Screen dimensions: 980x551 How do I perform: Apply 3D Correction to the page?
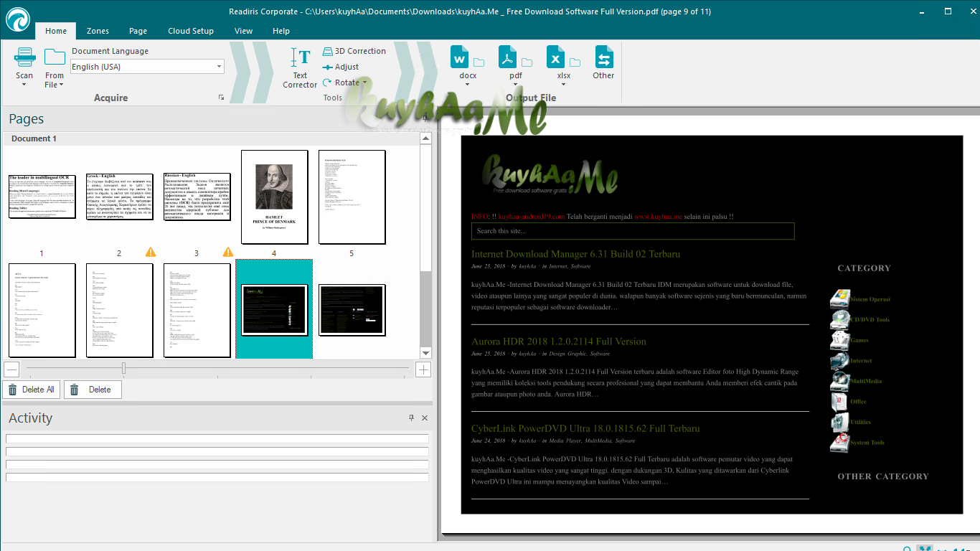tap(354, 51)
